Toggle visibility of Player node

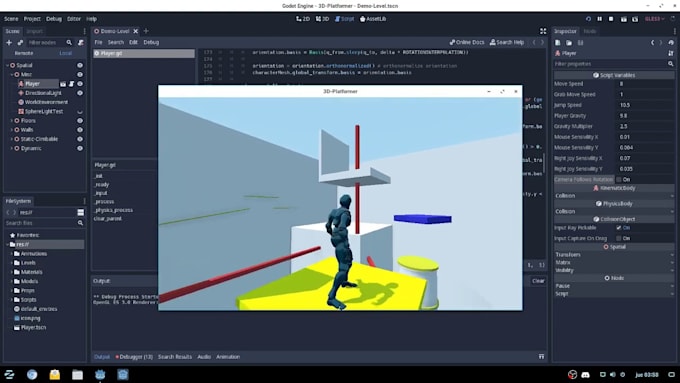coord(80,84)
